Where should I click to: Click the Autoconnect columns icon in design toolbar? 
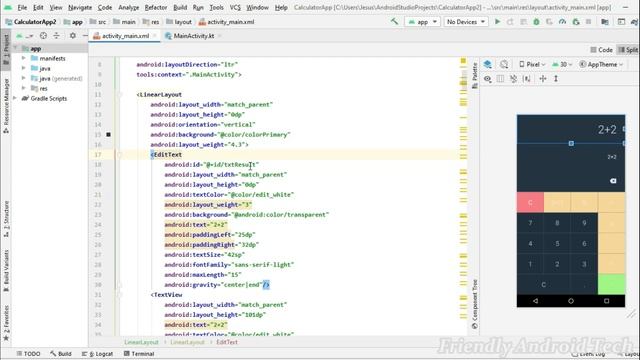pos(500,79)
